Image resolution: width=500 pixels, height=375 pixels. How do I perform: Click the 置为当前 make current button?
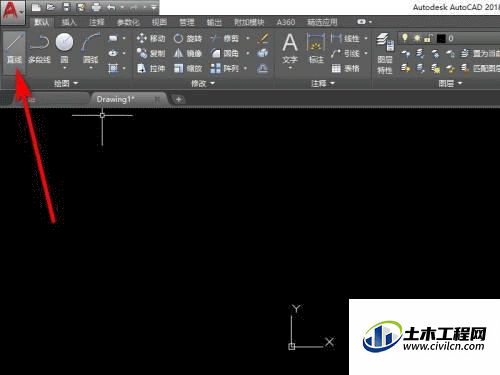point(480,53)
